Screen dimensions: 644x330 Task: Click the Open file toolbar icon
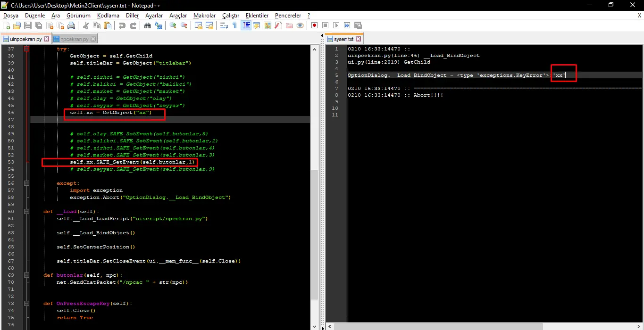17,25
